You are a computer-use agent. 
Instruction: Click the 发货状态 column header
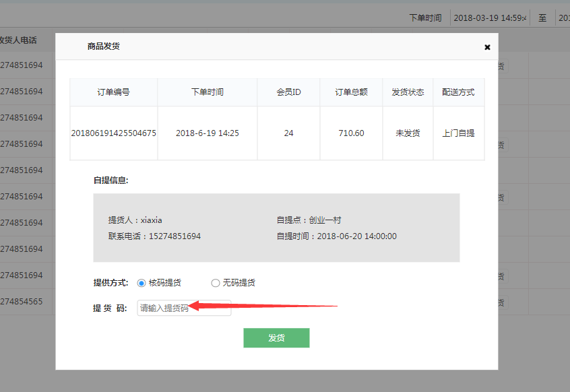pyautogui.click(x=408, y=92)
